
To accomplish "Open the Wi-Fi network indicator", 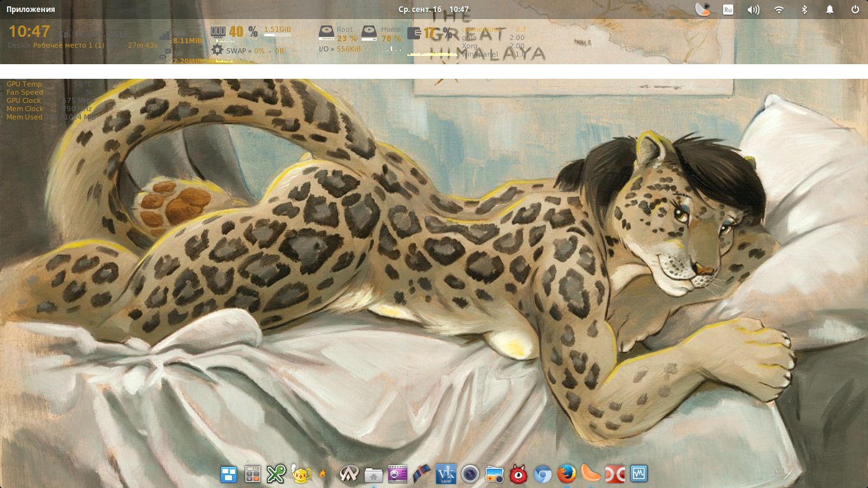I will (779, 10).
